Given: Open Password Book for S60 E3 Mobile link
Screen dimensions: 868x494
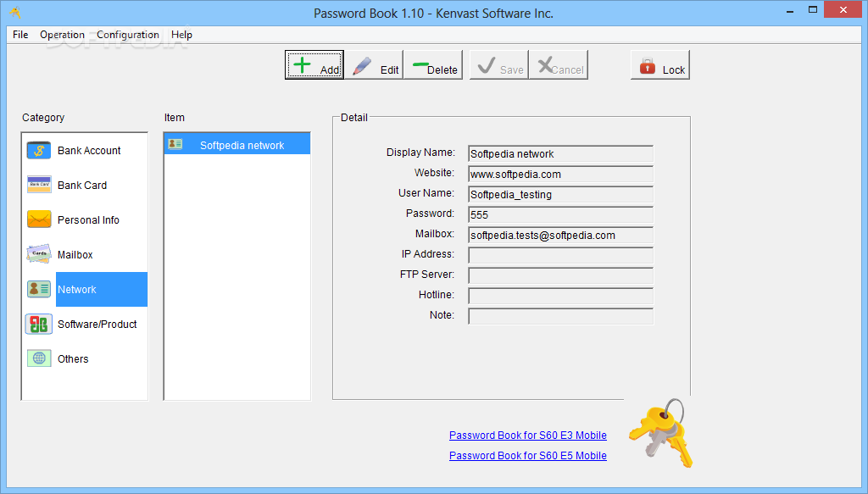Looking at the screenshot, I should pyautogui.click(x=527, y=436).
